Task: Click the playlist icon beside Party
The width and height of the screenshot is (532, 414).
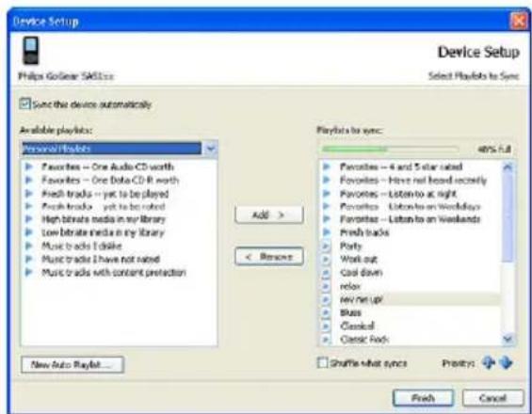Action: tap(326, 246)
